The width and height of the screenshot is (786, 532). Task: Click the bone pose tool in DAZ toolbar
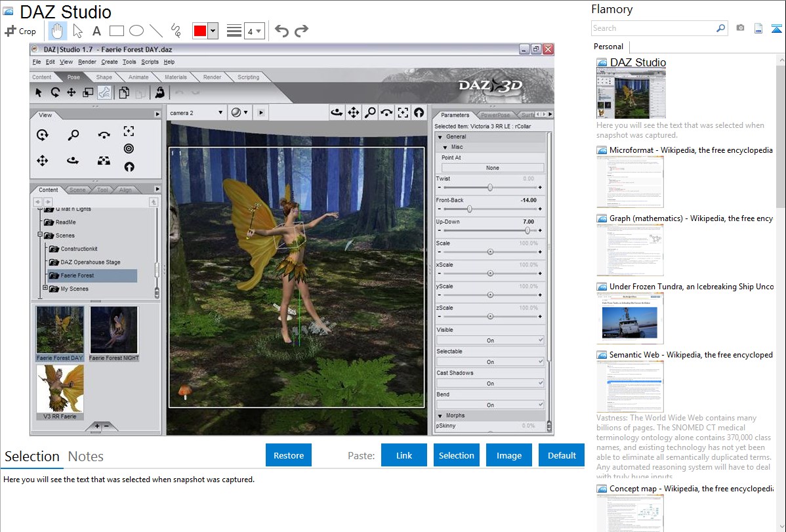(104, 92)
